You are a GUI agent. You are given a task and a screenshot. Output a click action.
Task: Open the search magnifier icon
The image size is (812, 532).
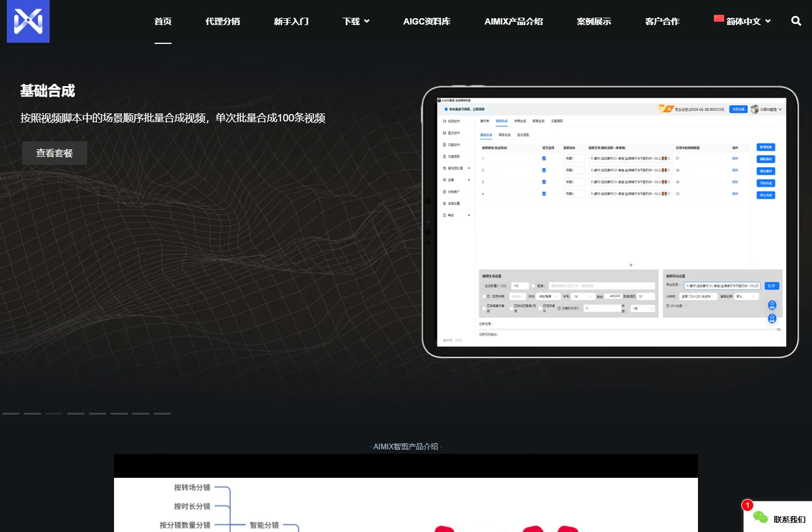(796, 21)
